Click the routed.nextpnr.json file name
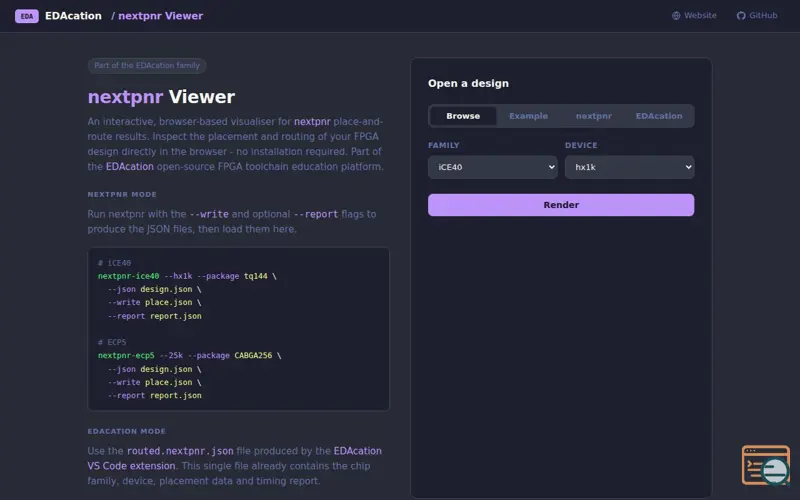Screen dimensions: 800x500 [x=180, y=451]
